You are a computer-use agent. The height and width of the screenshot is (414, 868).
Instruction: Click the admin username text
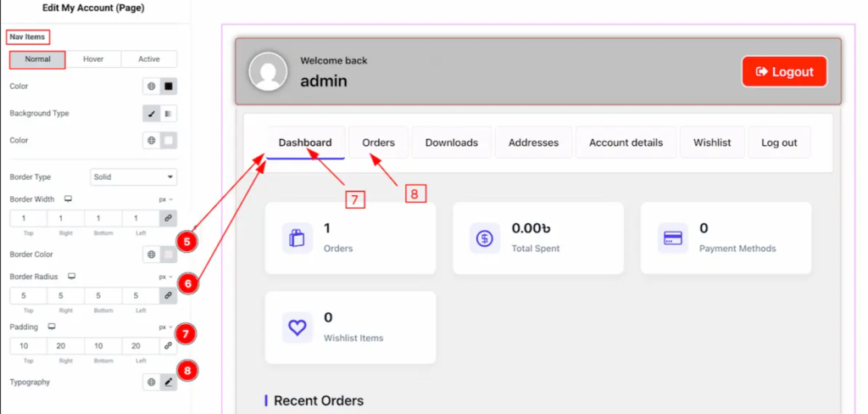pos(324,81)
